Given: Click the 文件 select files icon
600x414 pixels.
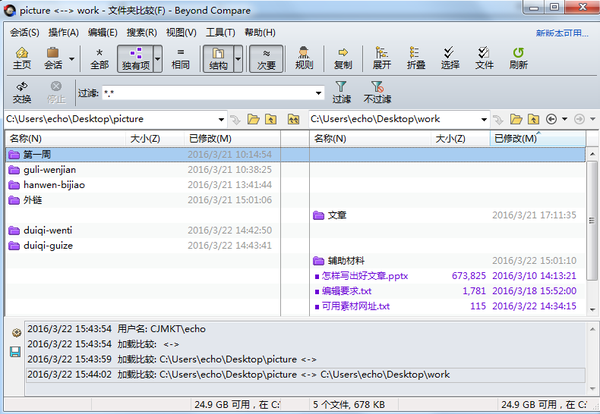Looking at the screenshot, I should (484, 58).
